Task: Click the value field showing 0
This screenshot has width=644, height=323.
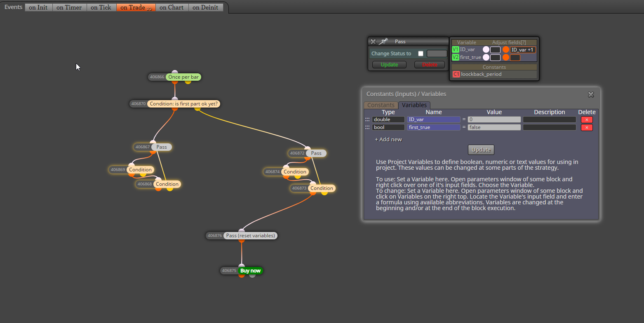Action: [x=494, y=119]
